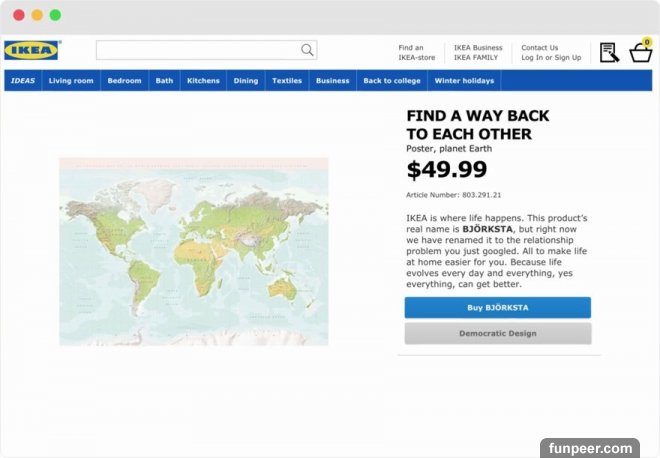The height and width of the screenshot is (458, 660).
Task: Open the IKEA FAMILY link
Action: tap(474, 57)
